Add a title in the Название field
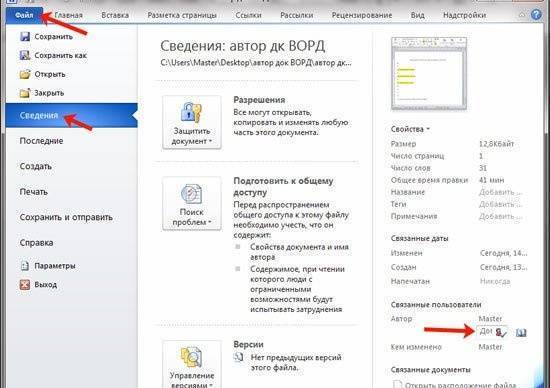Viewport: 550px width, 388px height. tap(501, 192)
